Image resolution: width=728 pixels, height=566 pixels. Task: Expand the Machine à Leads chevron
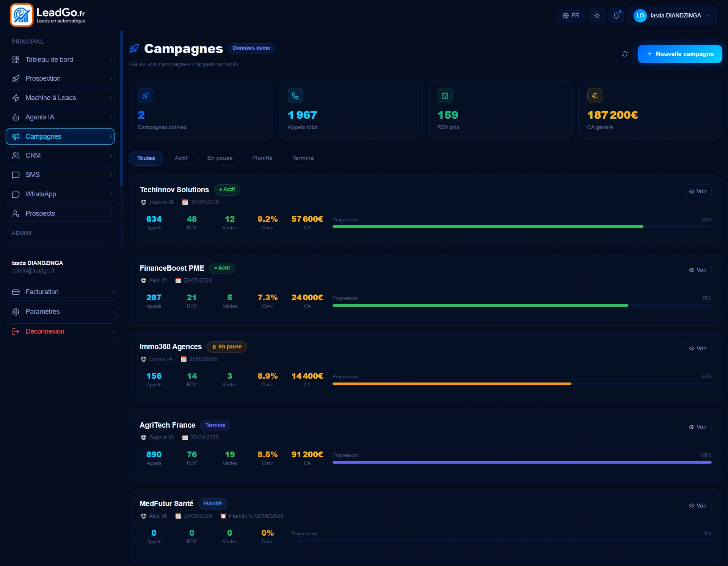click(x=111, y=98)
